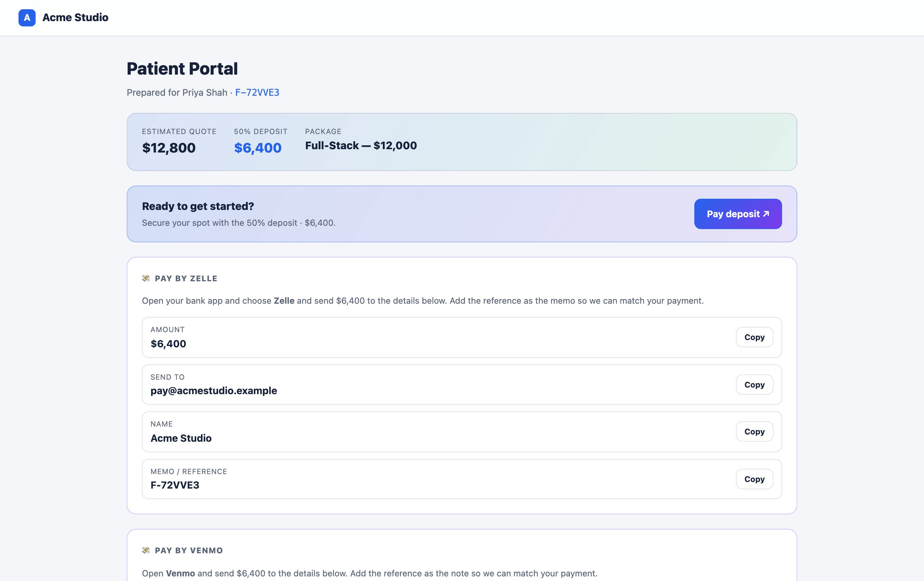Copy the $6,400 amount
The width and height of the screenshot is (924, 581).
tap(754, 337)
